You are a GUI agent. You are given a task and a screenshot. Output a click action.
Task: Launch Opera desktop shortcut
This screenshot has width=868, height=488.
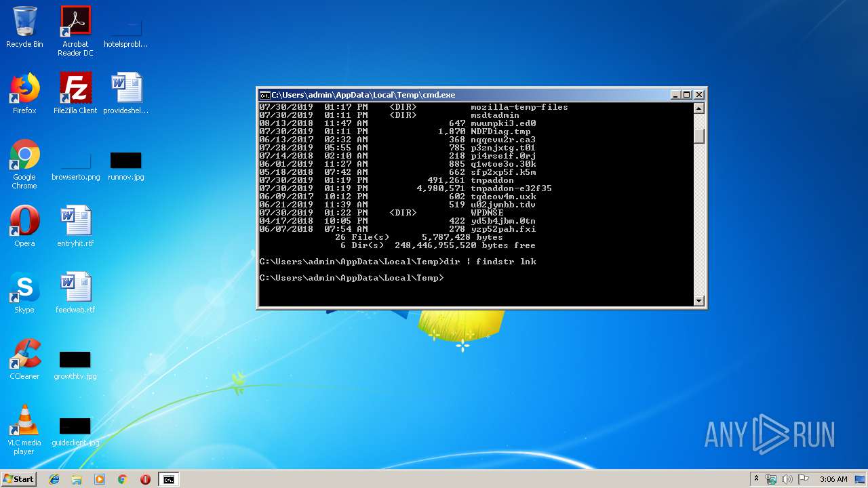[x=24, y=226]
